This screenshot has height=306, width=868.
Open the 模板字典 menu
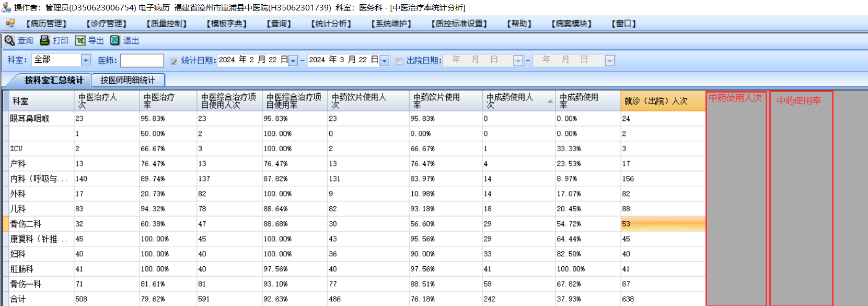[227, 24]
